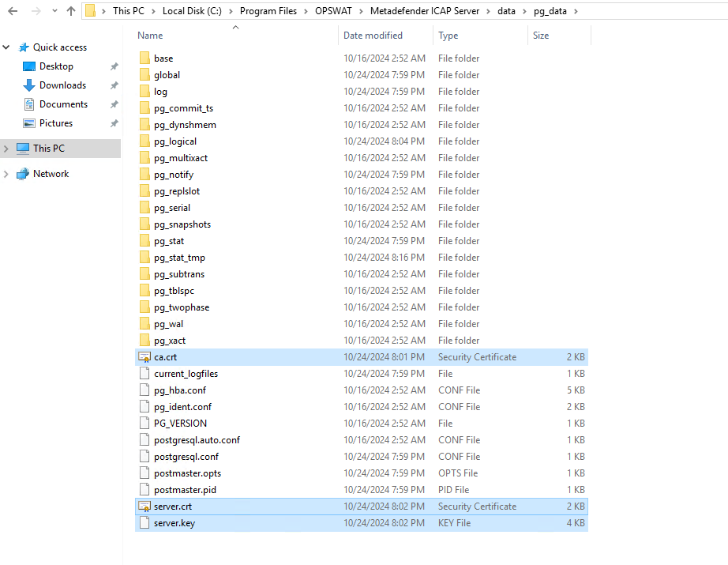Click the postgresql.conf file icon
The image size is (728, 565).
click(144, 456)
